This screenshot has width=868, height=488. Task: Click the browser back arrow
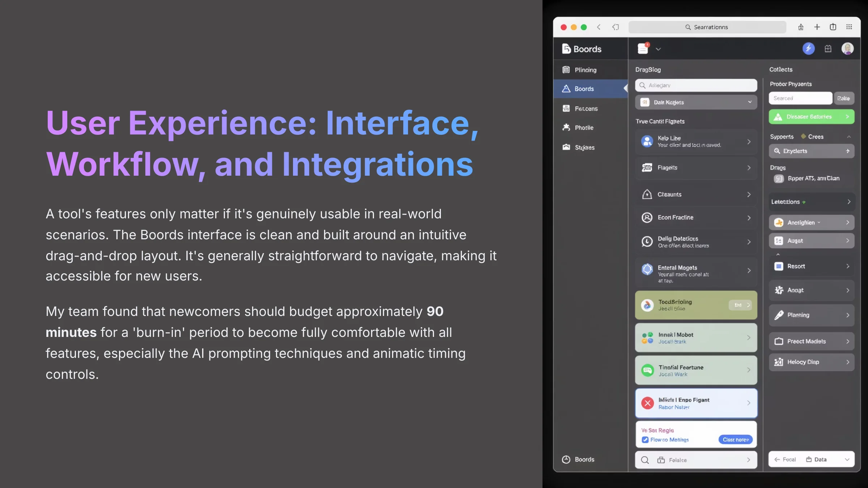pos(599,27)
